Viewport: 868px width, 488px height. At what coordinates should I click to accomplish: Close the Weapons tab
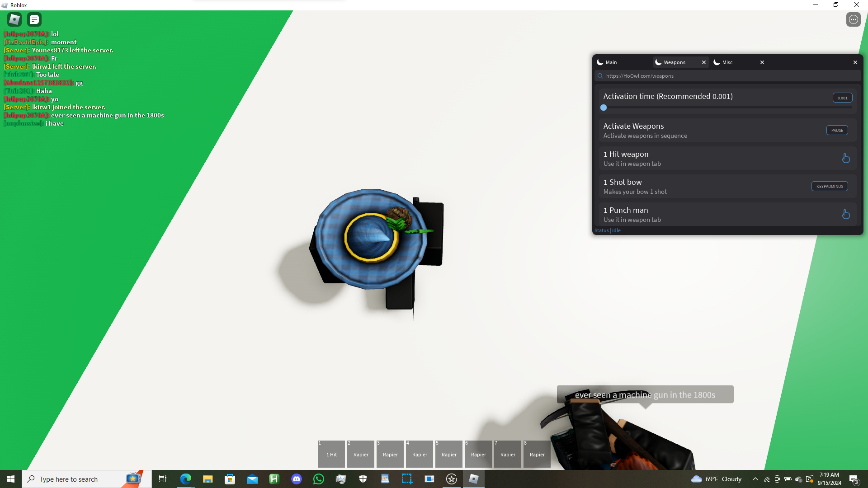703,62
